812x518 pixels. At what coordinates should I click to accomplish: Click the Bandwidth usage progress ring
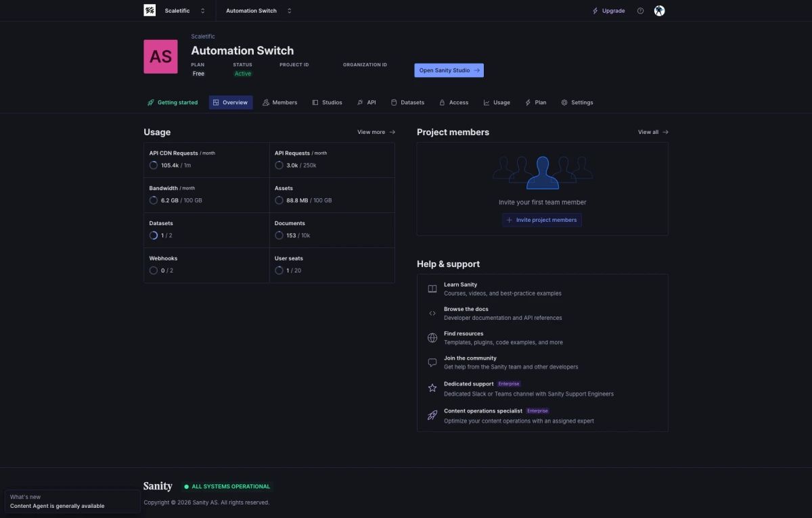point(154,200)
